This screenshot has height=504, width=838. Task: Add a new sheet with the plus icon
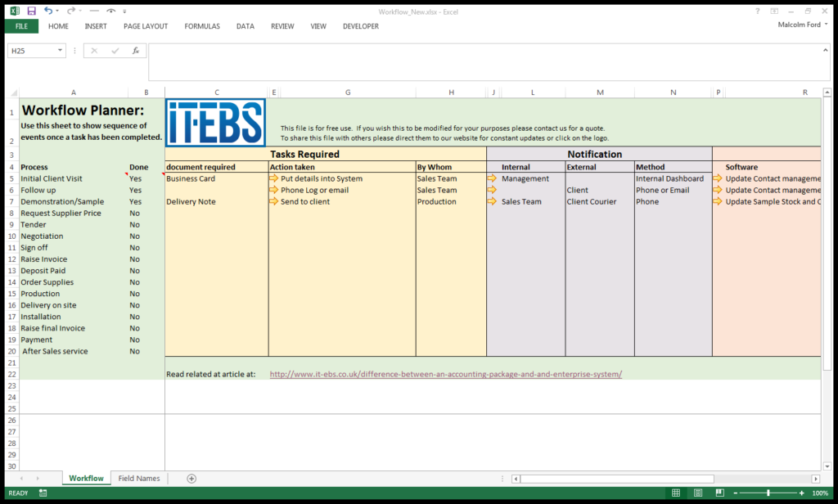click(x=191, y=479)
